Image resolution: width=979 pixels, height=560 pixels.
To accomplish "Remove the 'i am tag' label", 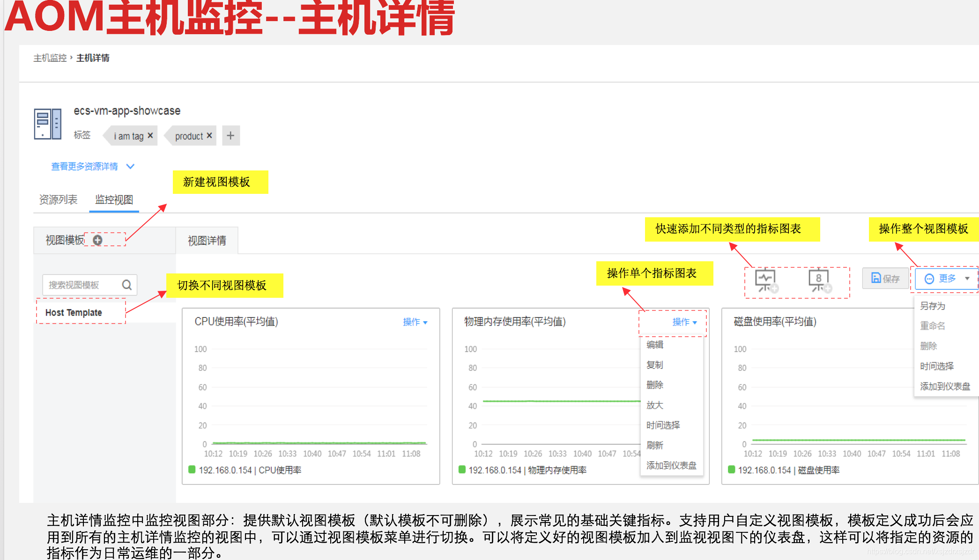I will [150, 135].
